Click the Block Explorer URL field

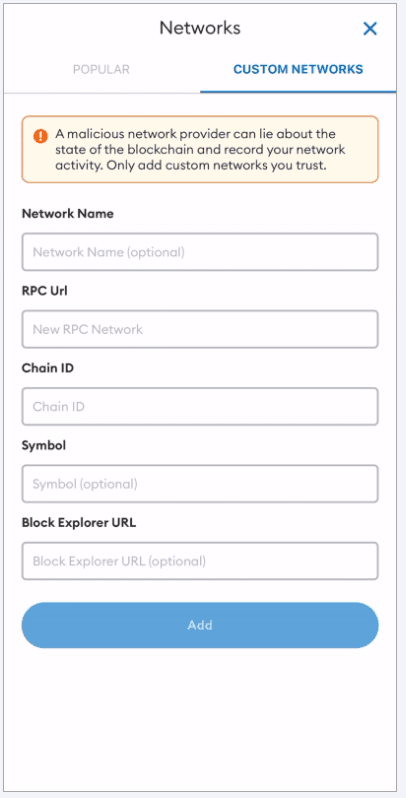pos(200,561)
